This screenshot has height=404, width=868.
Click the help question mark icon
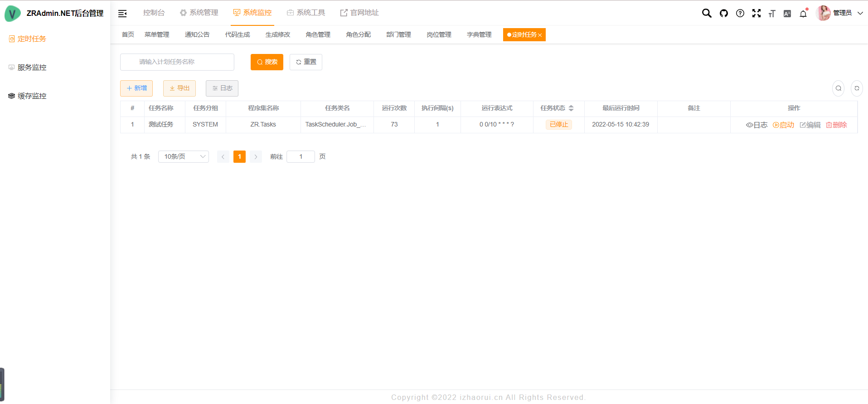click(740, 13)
